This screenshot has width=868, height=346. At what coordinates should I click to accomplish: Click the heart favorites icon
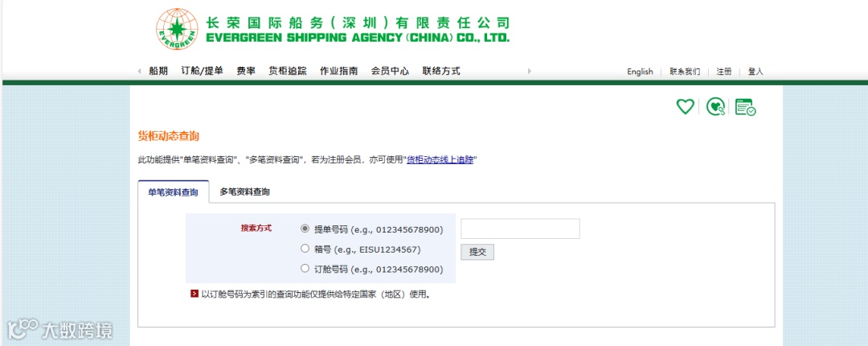[x=686, y=106]
